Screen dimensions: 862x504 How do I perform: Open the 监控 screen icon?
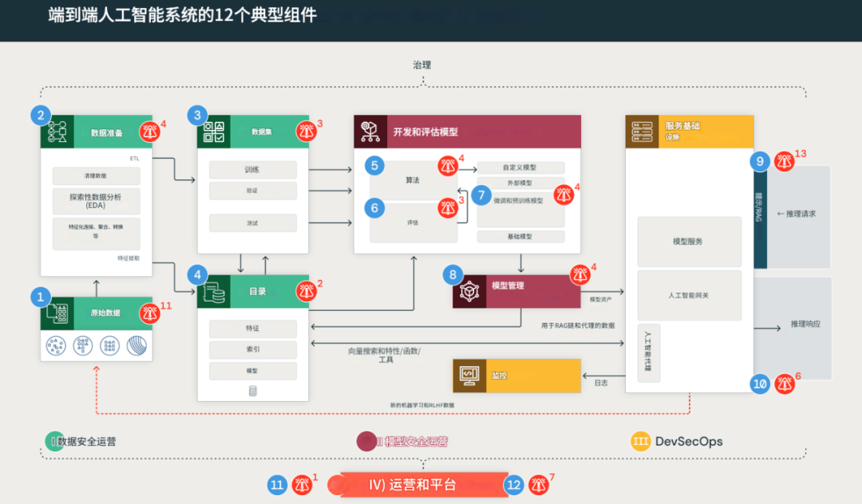click(469, 375)
